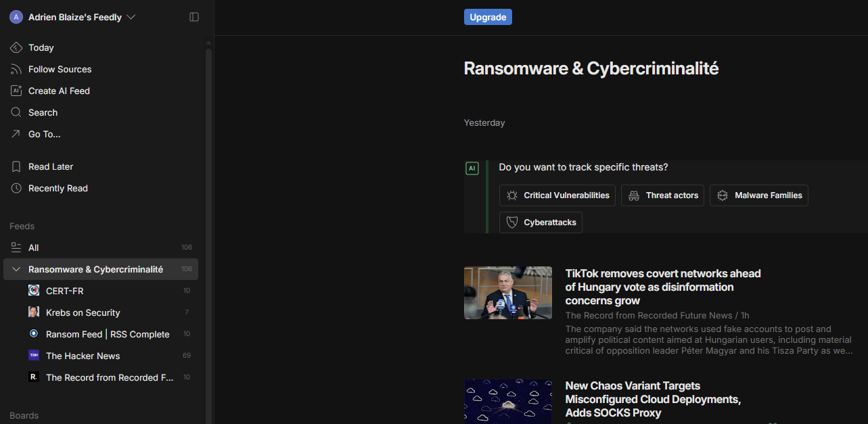
Task: Open the account dropdown beside Adrien Blaize's Feedly
Action: (131, 17)
